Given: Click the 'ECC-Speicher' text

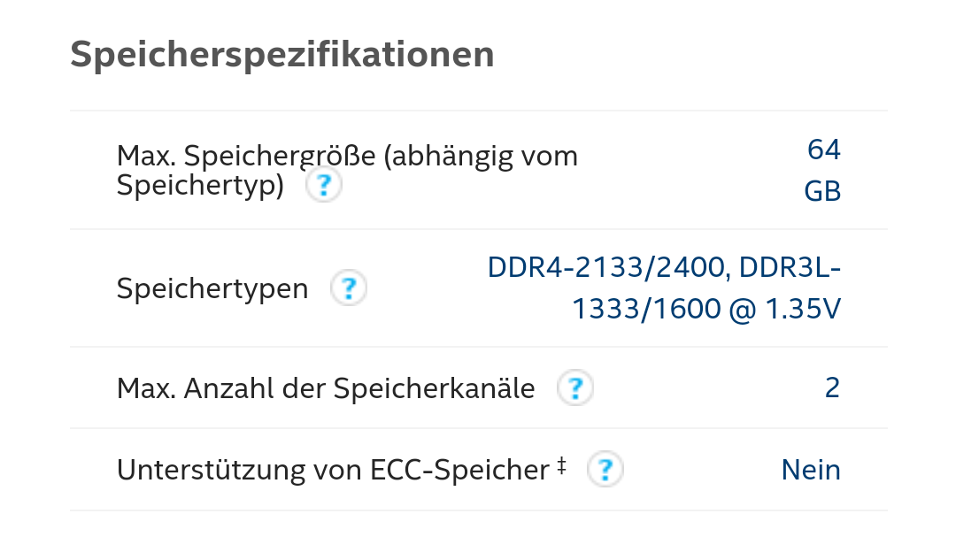Looking at the screenshot, I should point(459,471).
